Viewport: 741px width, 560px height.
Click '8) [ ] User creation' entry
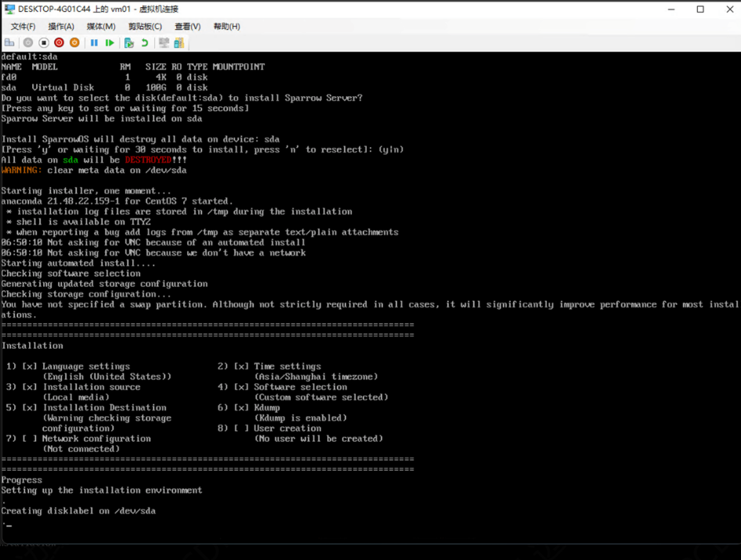[269, 429]
